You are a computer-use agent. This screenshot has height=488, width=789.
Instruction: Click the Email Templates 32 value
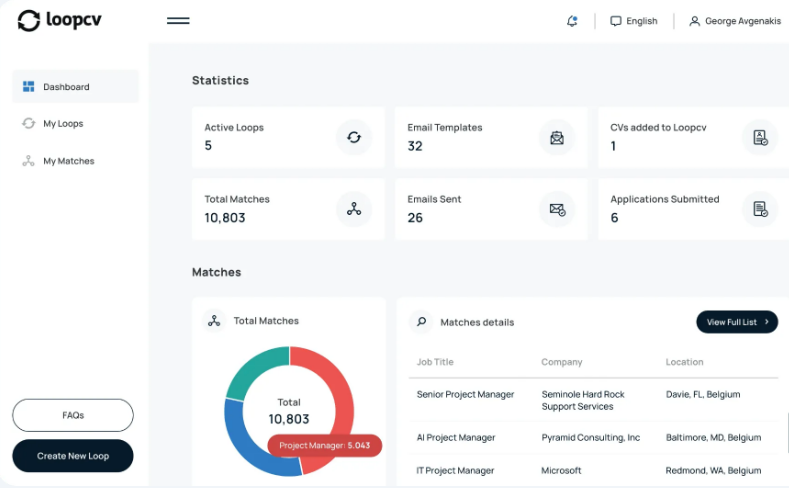click(415, 146)
